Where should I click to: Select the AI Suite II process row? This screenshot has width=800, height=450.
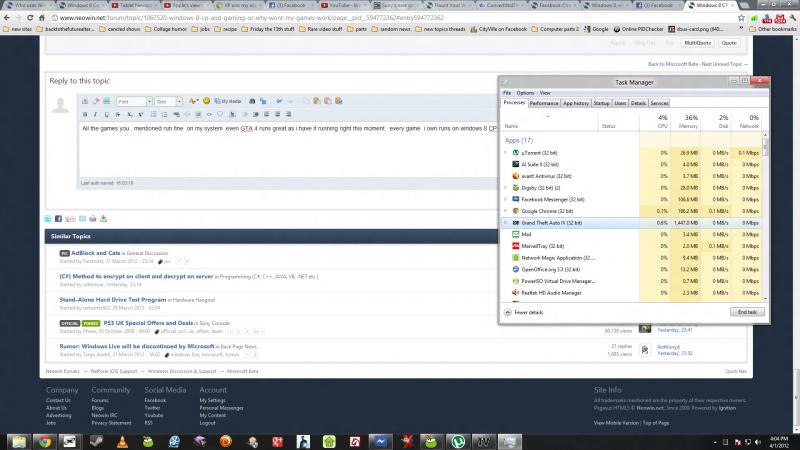pos(631,164)
